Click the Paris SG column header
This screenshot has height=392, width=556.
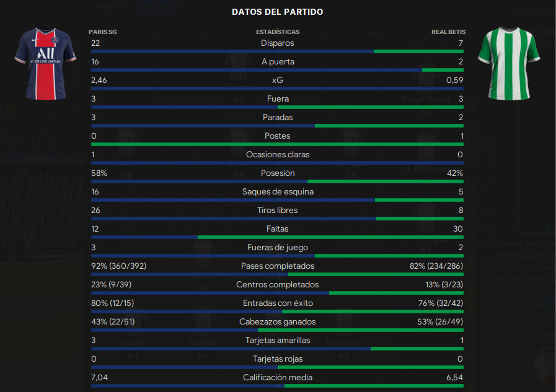pyautogui.click(x=102, y=32)
